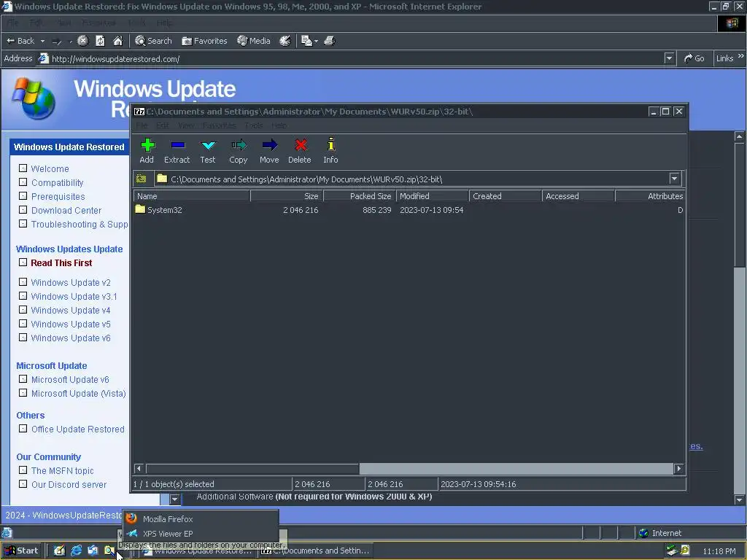Switch to C:\Documents and Settin taskbar button
The width and height of the screenshot is (747, 560).
tap(316, 551)
